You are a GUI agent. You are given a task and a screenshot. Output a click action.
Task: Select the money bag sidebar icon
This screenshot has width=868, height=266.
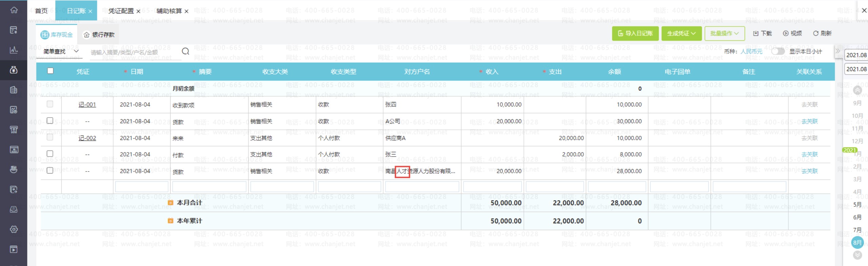pyautogui.click(x=14, y=70)
